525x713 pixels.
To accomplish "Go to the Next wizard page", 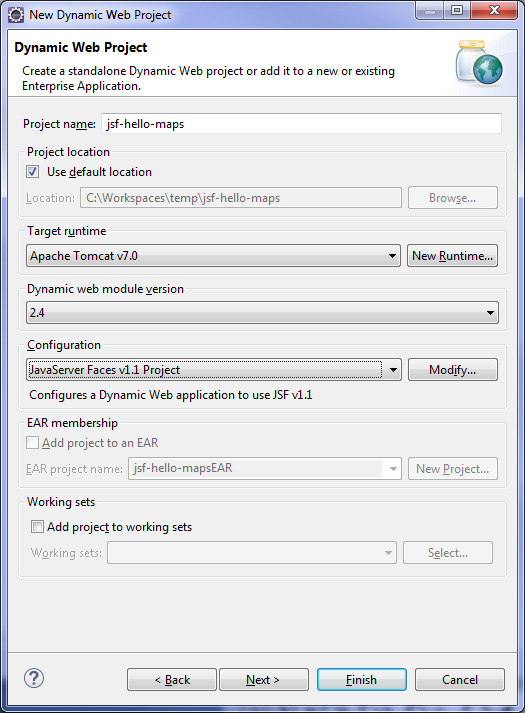I will [x=264, y=679].
